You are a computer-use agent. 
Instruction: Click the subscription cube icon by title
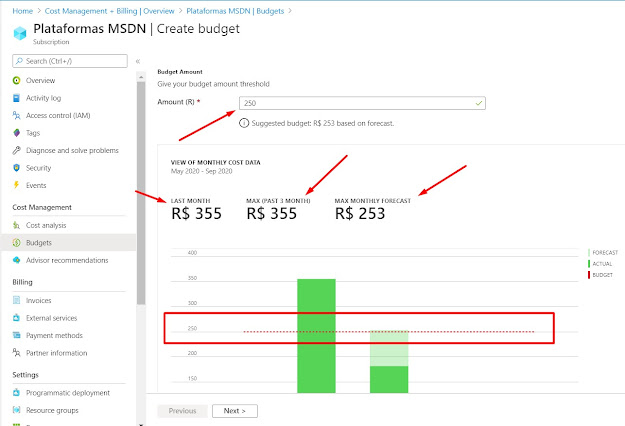20,33
